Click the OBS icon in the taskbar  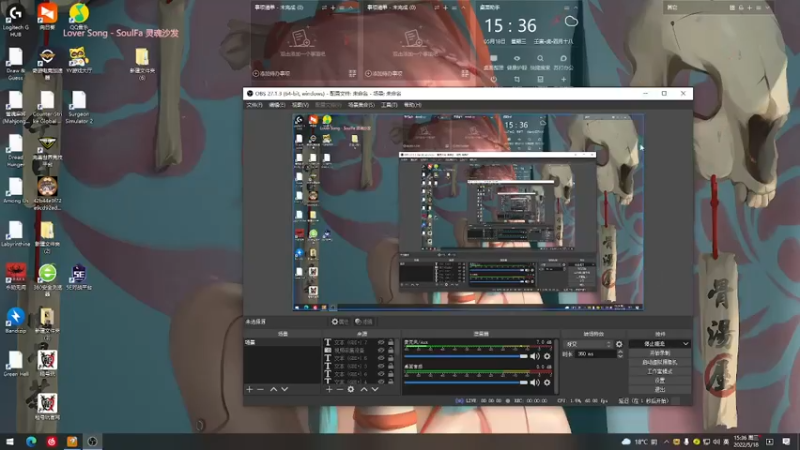[x=92, y=441]
